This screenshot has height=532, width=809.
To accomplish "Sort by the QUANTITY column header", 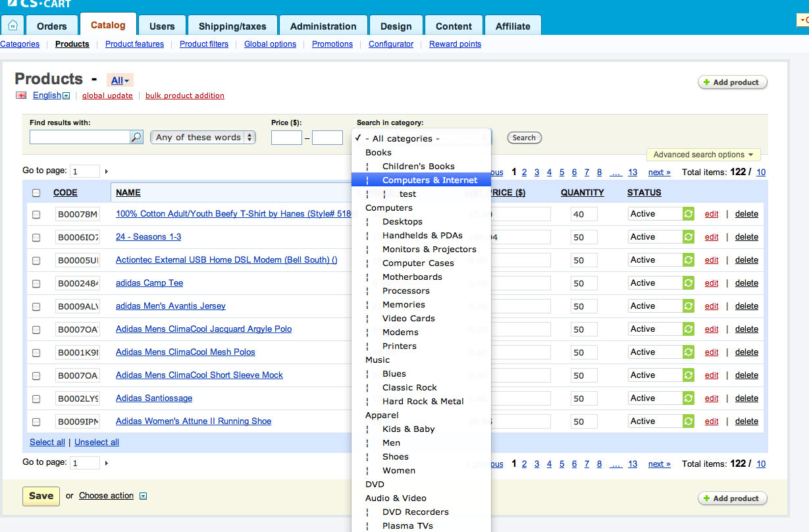I will [582, 193].
